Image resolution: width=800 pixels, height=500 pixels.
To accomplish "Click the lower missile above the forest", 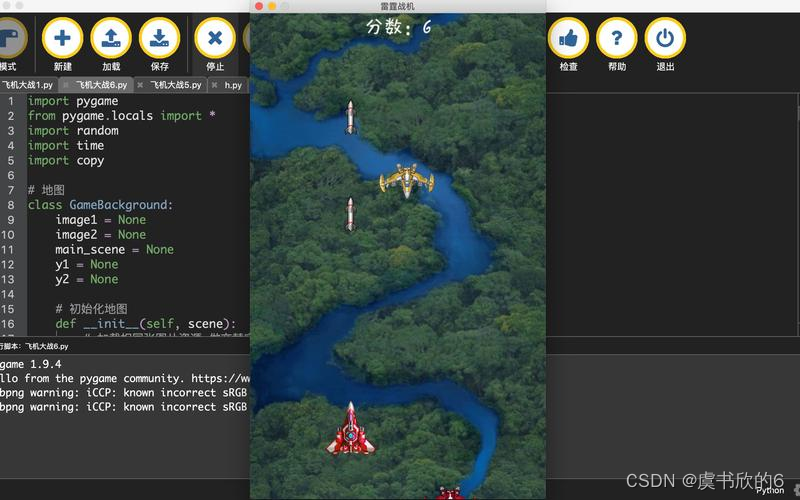I will point(350,215).
